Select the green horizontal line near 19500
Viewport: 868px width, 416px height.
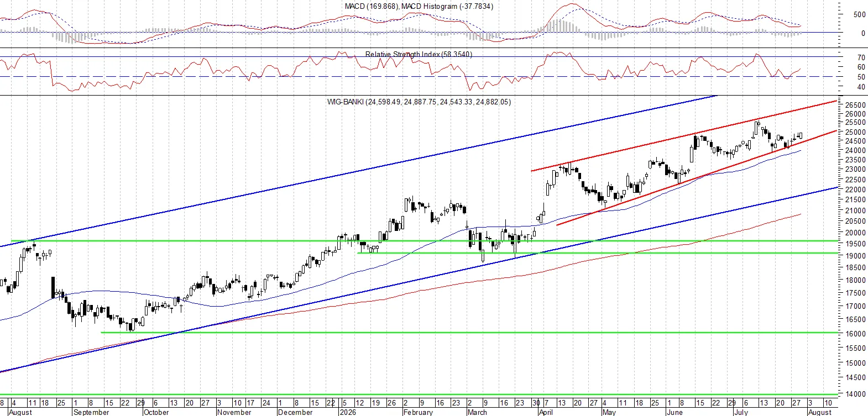point(425,241)
